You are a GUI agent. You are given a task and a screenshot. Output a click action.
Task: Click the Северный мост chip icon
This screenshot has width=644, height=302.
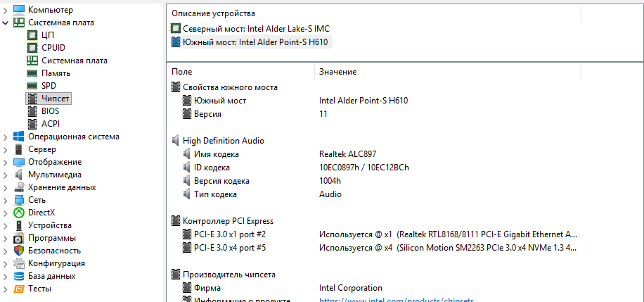pos(176,29)
